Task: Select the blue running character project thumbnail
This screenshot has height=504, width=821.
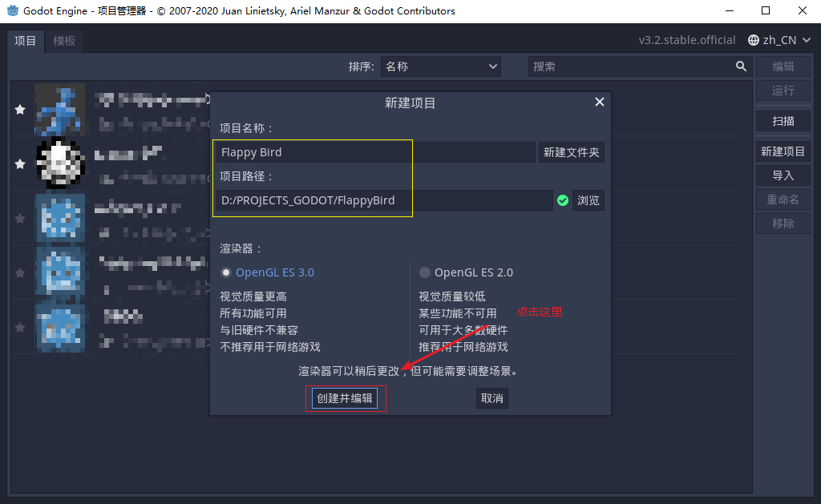Action: coord(59,110)
